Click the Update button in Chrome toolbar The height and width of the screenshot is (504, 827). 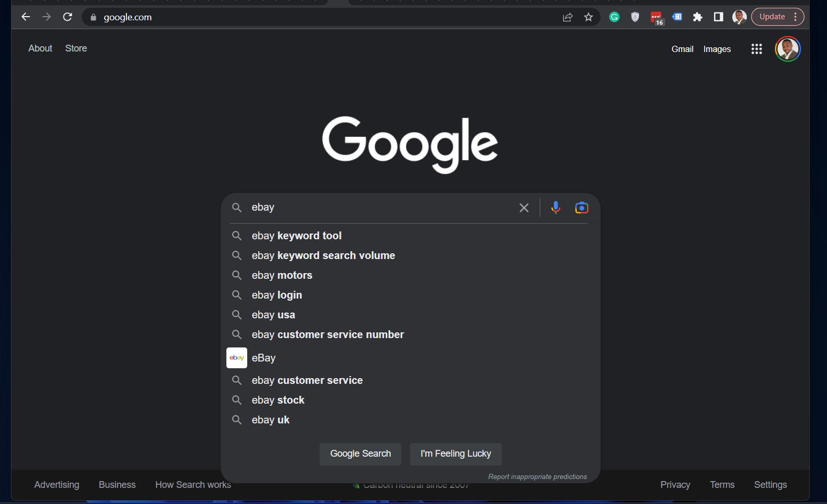tap(778, 17)
